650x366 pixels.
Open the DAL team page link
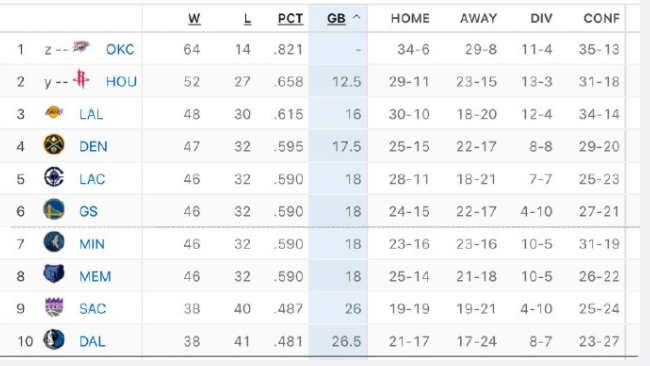92,342
